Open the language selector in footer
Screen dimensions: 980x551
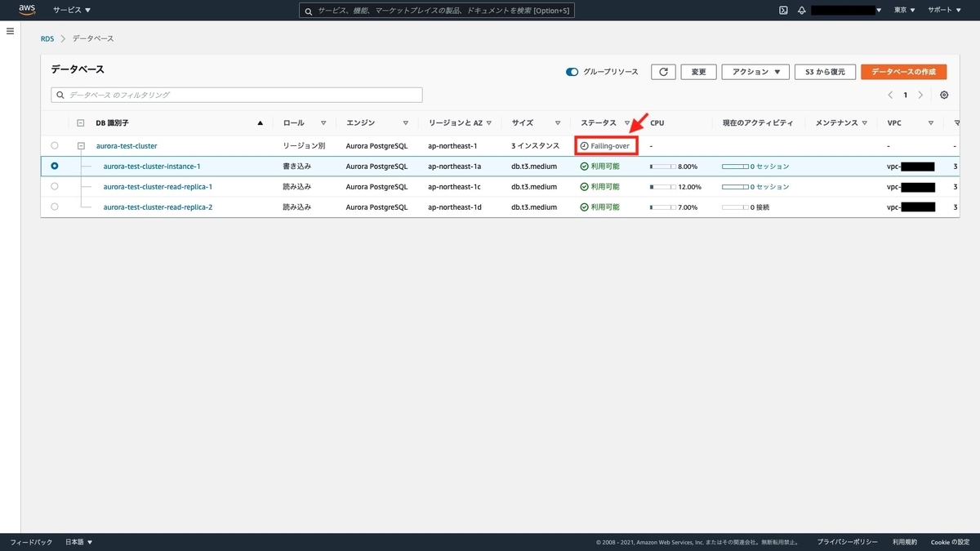(x=79, y=542)
